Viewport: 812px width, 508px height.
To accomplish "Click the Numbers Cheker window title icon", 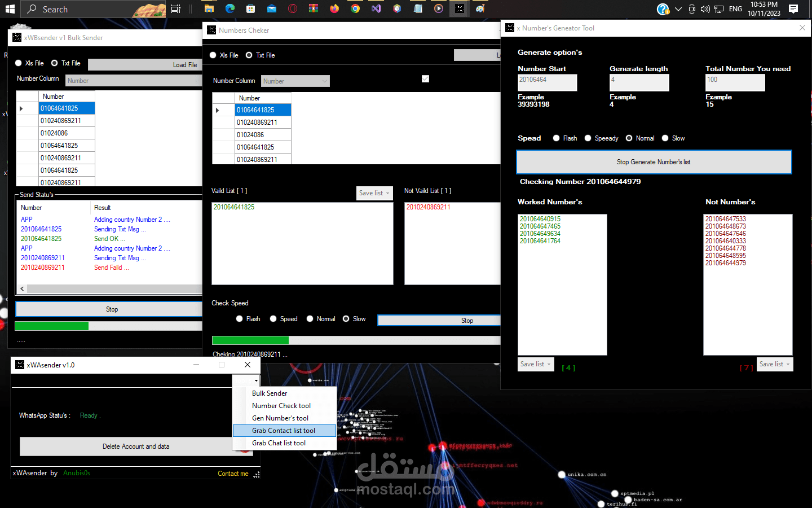I will (211, 30).
